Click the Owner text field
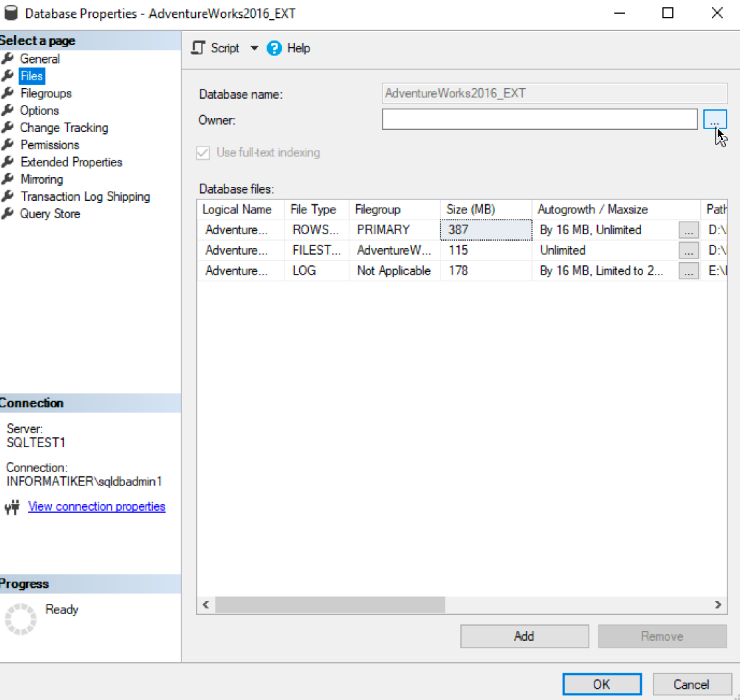740x700 pixels. click(540, 119)
